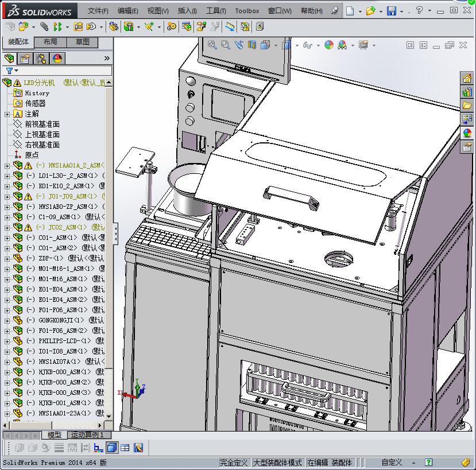Expand the panel with the double-chevron arrow

(106, 59)
